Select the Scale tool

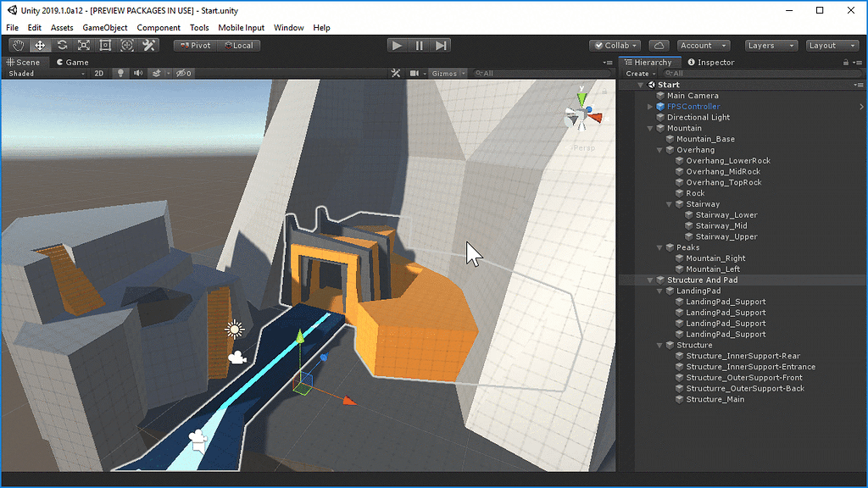[84, 46]
